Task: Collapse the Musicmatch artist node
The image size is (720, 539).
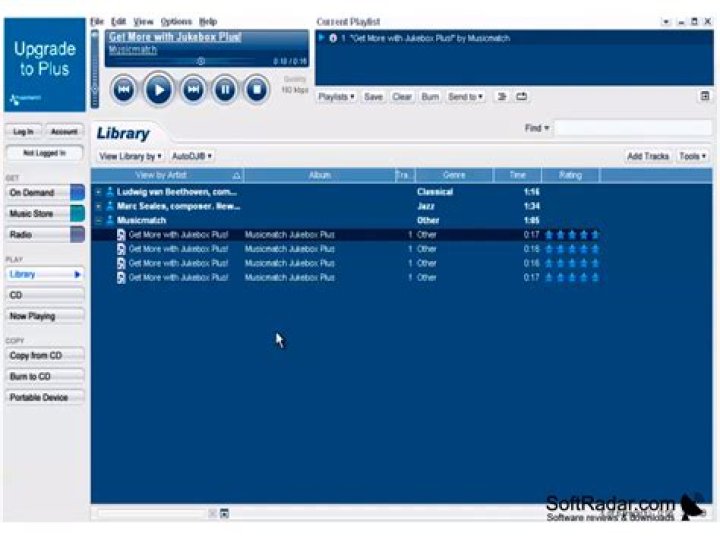Action: (x=98, y=220)
